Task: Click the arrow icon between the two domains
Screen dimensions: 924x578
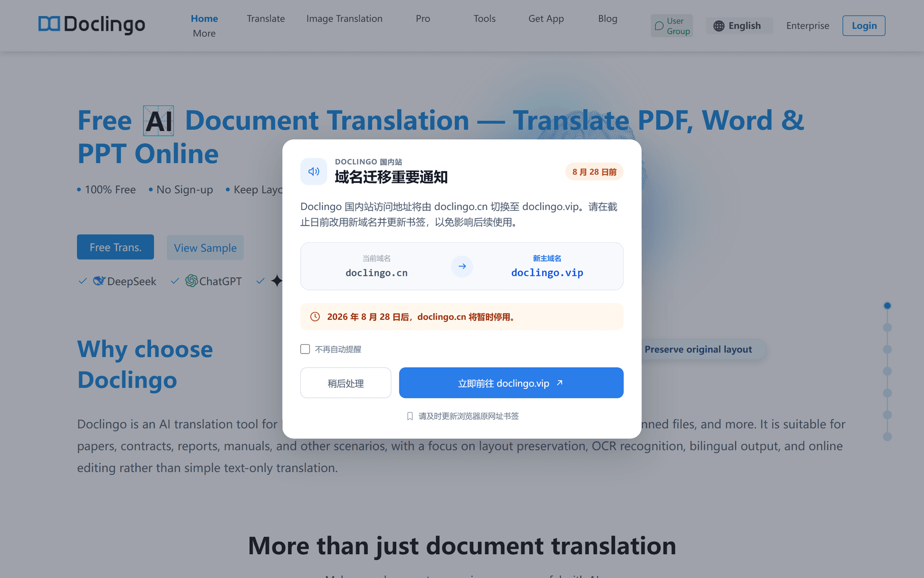Action: pos(462,266)
